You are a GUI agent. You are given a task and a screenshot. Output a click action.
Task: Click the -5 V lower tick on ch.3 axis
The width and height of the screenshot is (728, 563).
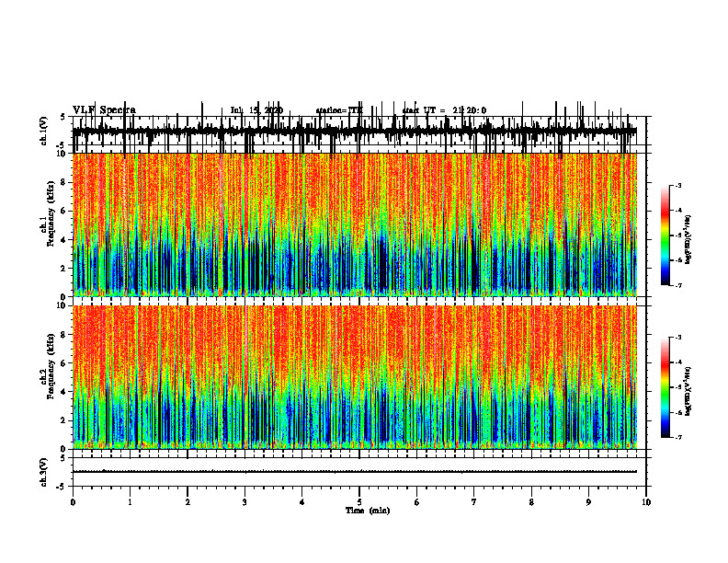tap(62, 487)
